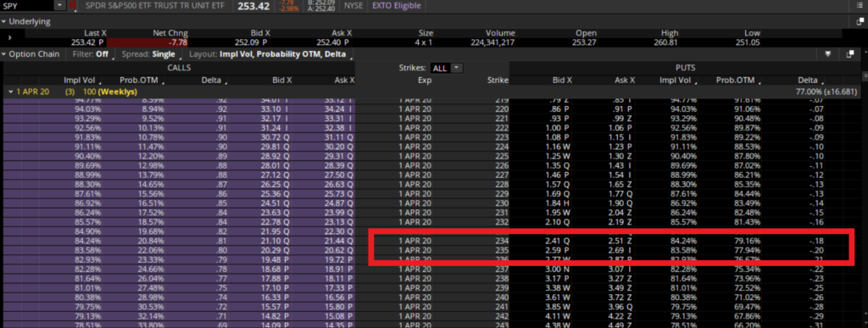Click call Impl Vol 90.40% at strike 225
Image resolution: width=868 pixels, height=328 pixels.
(x=88, y=157)
